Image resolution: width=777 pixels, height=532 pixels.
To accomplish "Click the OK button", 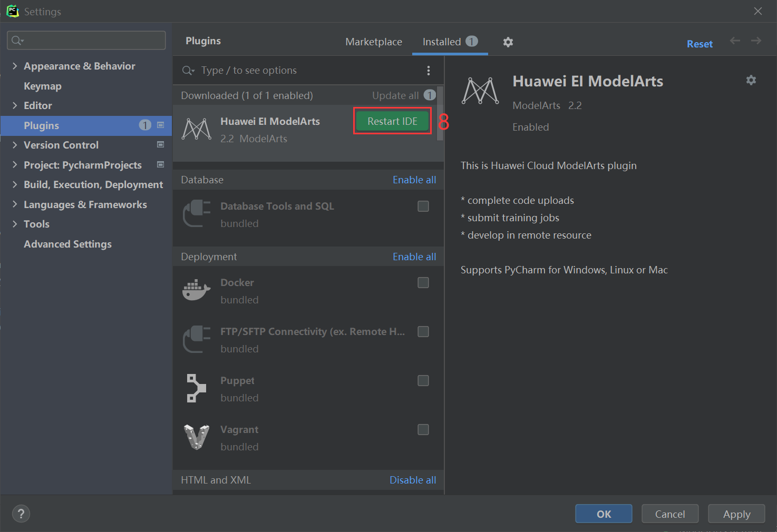I will click(x=604, y=514).
